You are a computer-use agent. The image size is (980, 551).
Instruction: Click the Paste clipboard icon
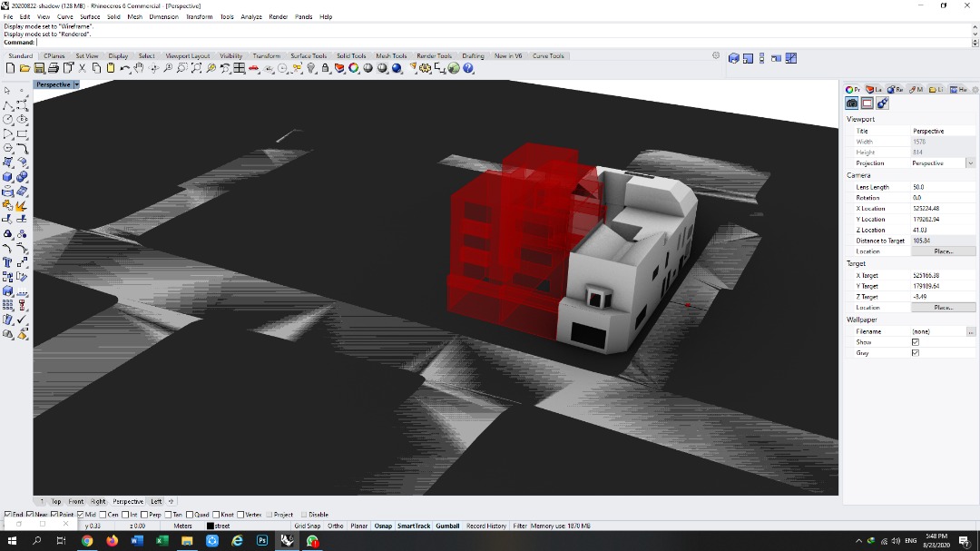111,68
